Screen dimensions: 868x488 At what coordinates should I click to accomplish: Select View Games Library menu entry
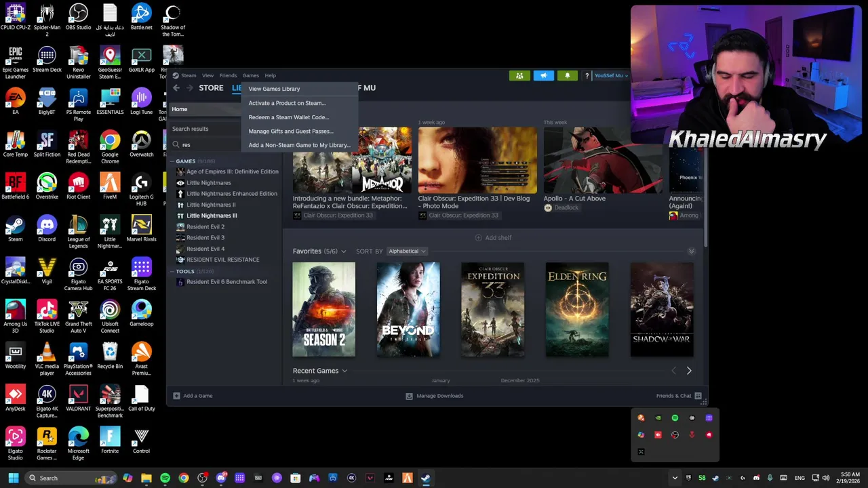pos(299,89)
